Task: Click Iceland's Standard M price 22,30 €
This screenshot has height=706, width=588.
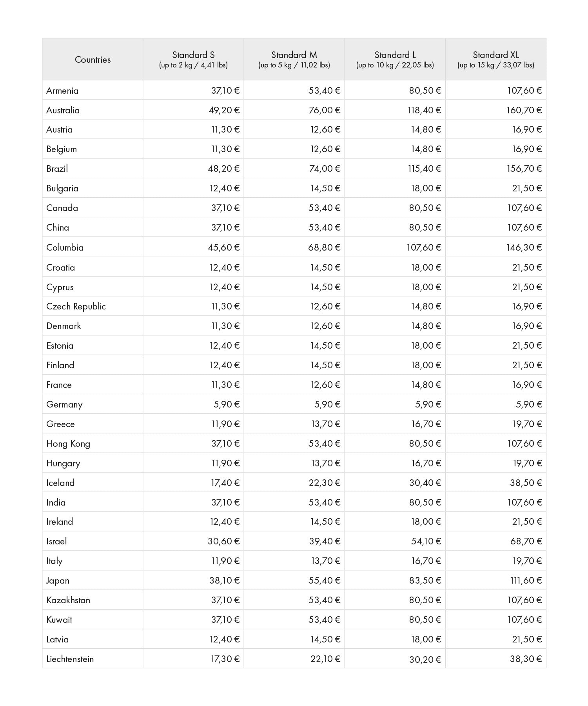Action: [325, 483]
